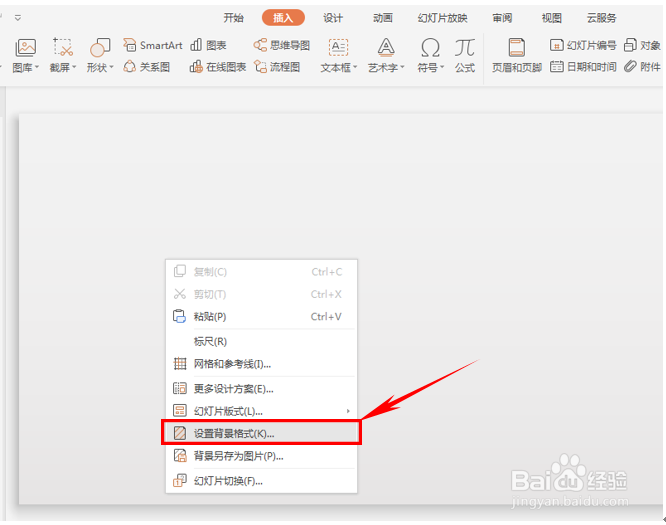Click the 文本框 text box icon
The height and width of the screenshot is (525, 666).
[x=338, y=48]
